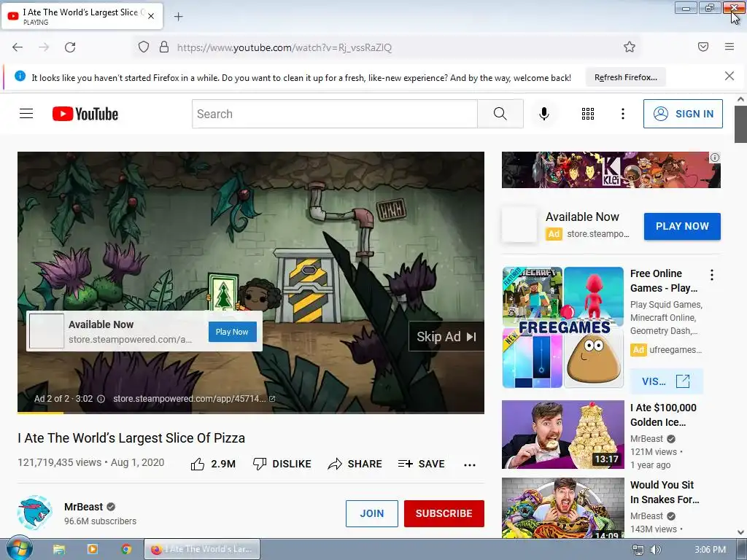Open the Windows Start menu
Screen dimensions: 747x560
click(19, 549)
